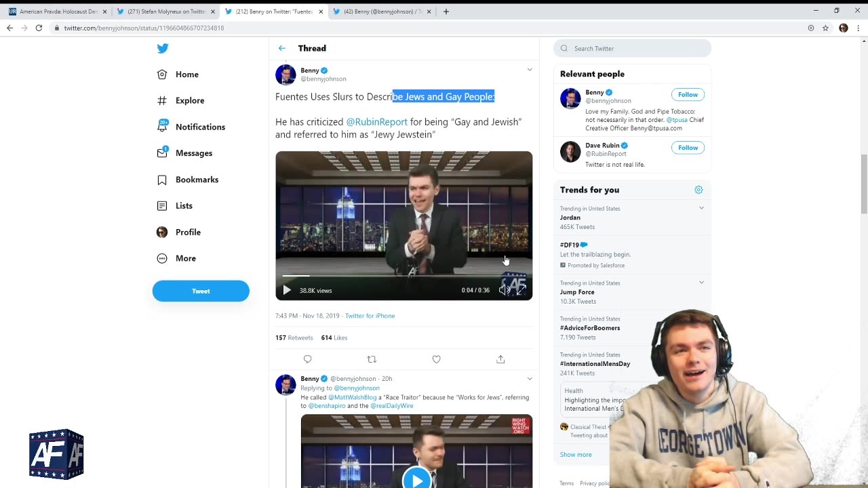The height and width of the screenshot is (488, 868).
Task: Bookmark this page with the star icon
Action: pyautogui.click(x=825, y=28)
